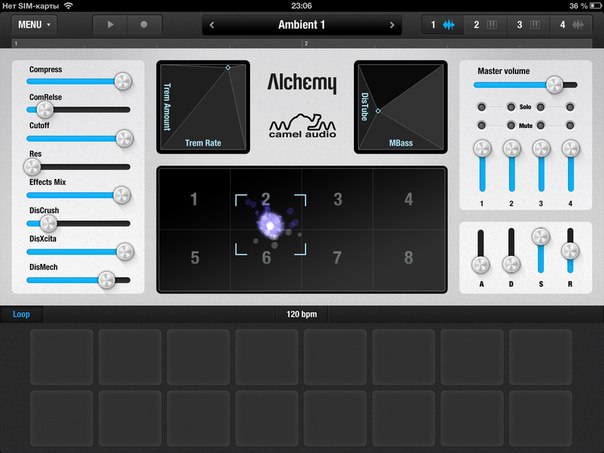
Task: Click the Res slider knob
Action: [32, 167]
